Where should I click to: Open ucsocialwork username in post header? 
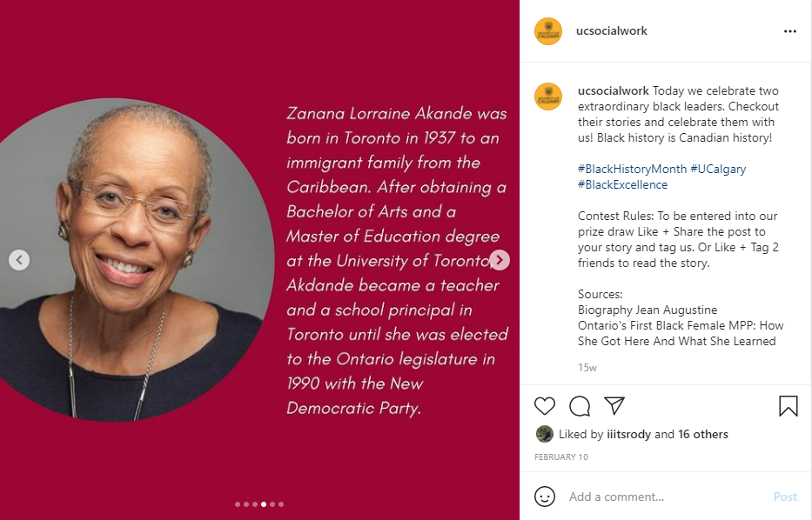tap(612, 31)
